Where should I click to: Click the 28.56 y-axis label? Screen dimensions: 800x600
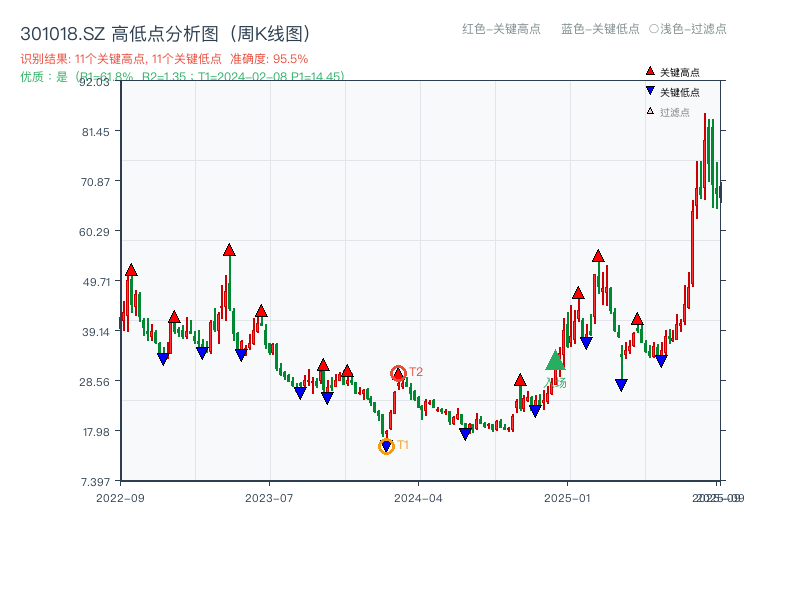pyautogui.click(x=94, y=382)
